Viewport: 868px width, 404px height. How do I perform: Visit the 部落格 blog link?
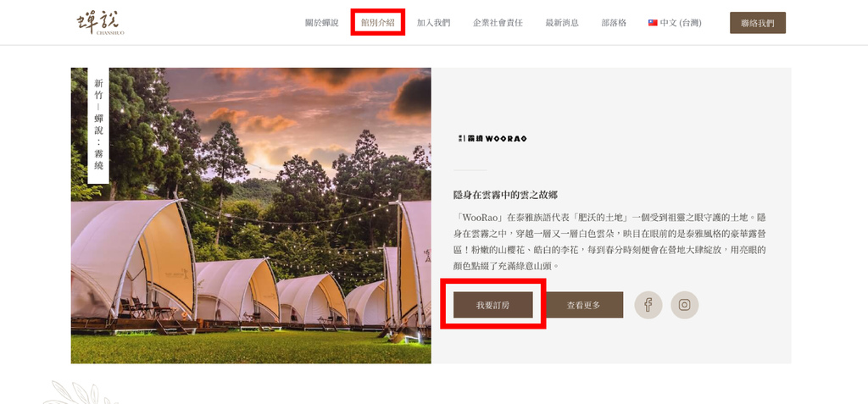coord(614,23)
